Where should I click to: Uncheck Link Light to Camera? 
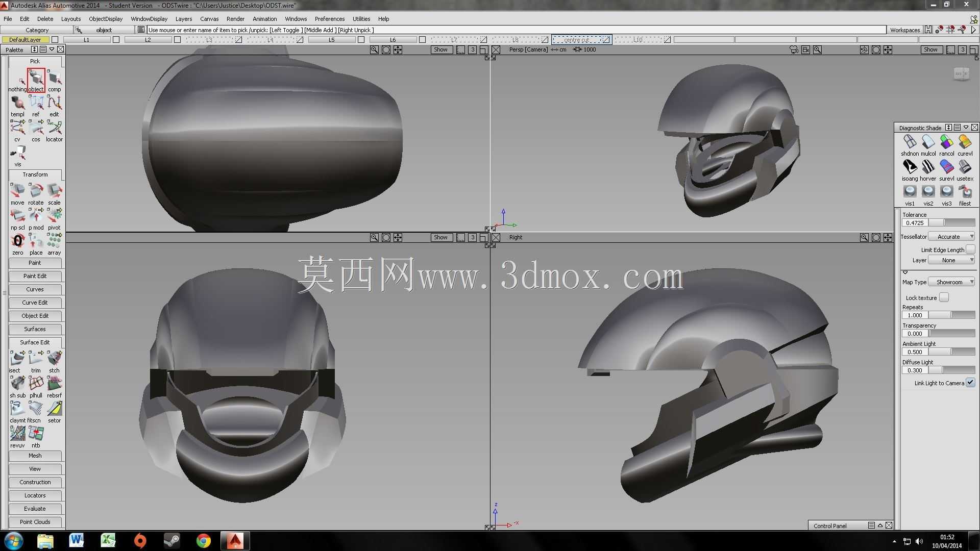[970, 383]
